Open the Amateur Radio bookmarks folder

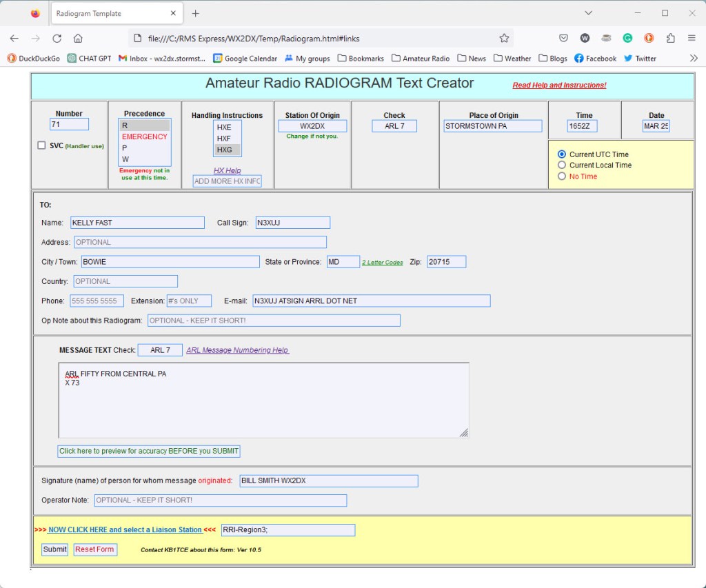[420, 59]
